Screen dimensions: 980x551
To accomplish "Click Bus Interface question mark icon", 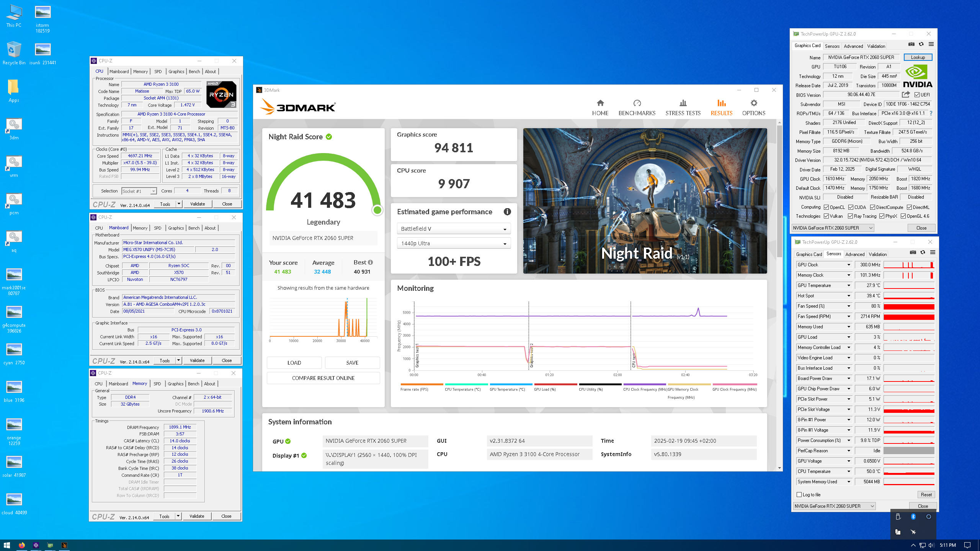I will [931, 113].
